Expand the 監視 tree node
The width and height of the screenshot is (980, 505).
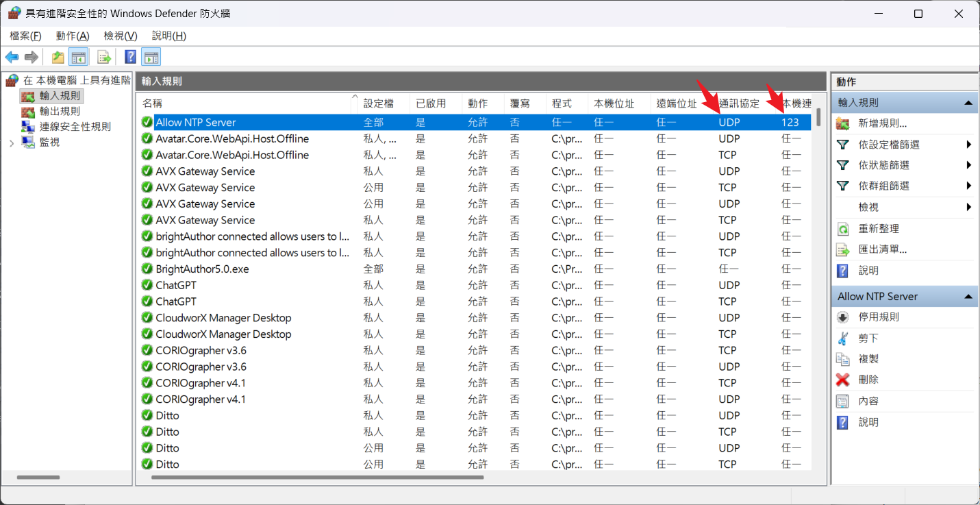12,143
